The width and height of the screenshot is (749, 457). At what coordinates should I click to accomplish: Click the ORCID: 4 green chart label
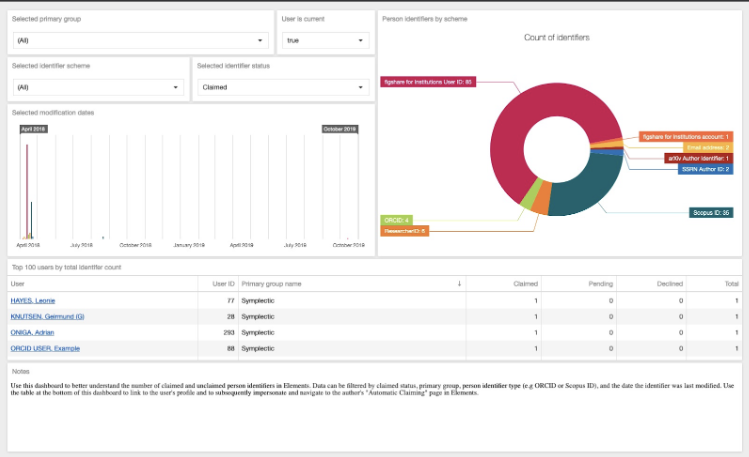(397, 219)
